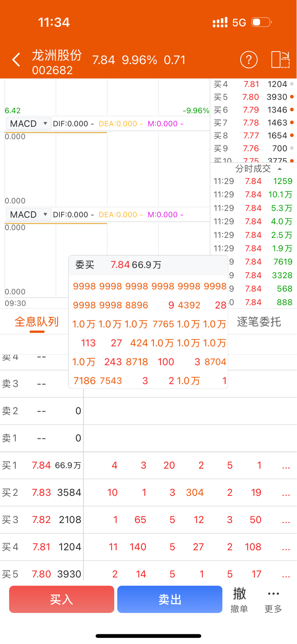Image resolution: width=297 pixels, height=644 pixels.
Task: Tap the 卖出 button
Action: tap(170, 600)
